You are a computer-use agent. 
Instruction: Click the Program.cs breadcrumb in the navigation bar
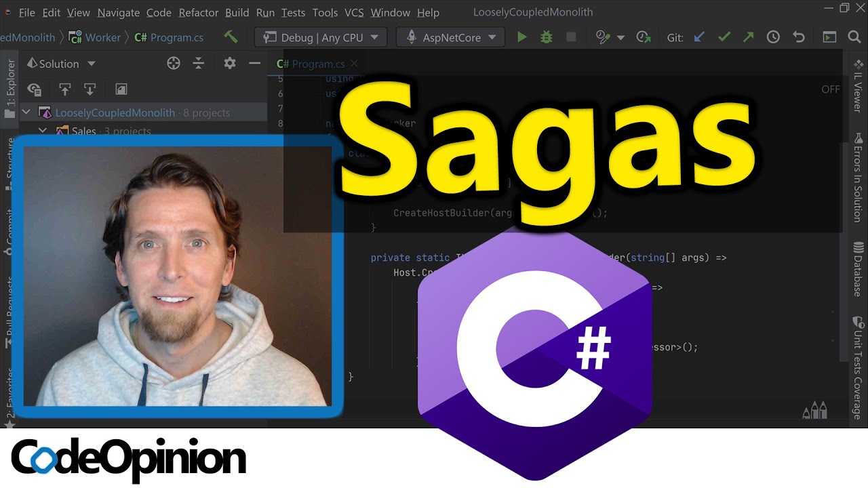click(x=169, y=37)
